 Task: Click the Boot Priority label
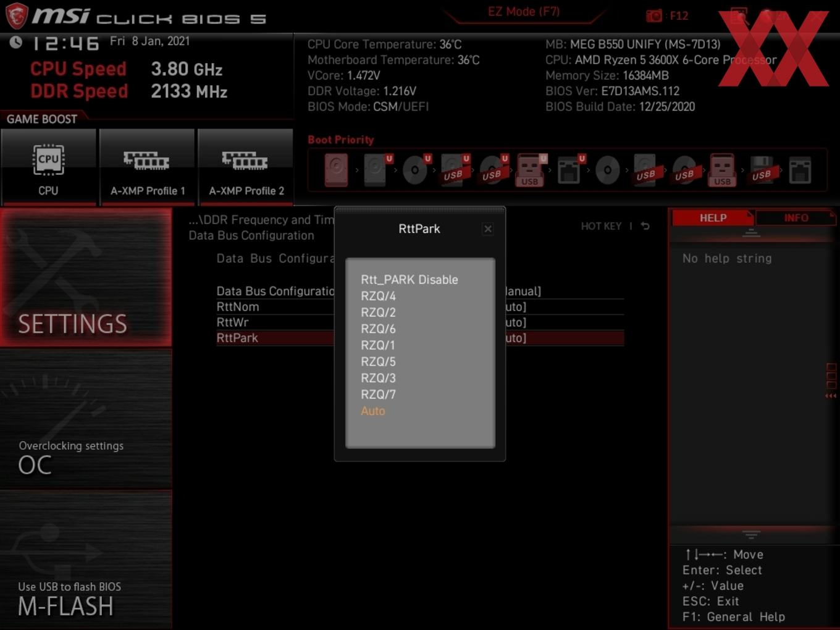point(341,140)
